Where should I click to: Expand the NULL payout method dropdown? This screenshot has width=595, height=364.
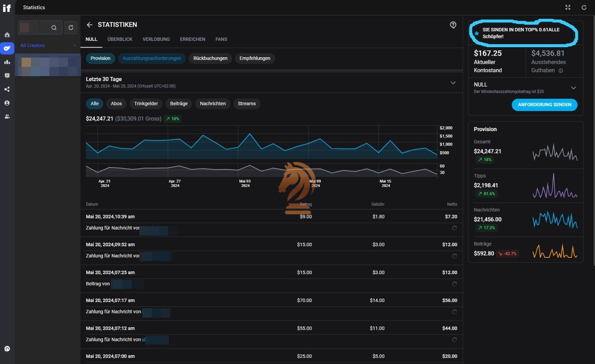click(x=573, y=88)
